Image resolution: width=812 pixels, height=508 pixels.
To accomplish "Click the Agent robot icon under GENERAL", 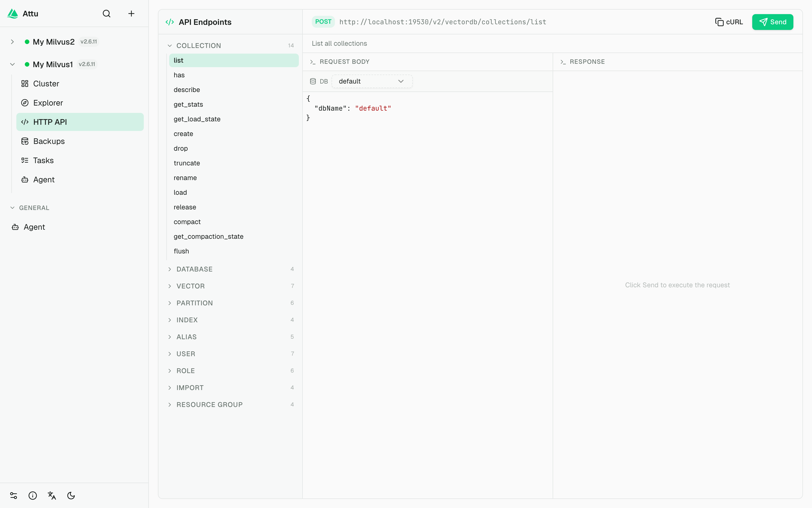I will 15,227.
